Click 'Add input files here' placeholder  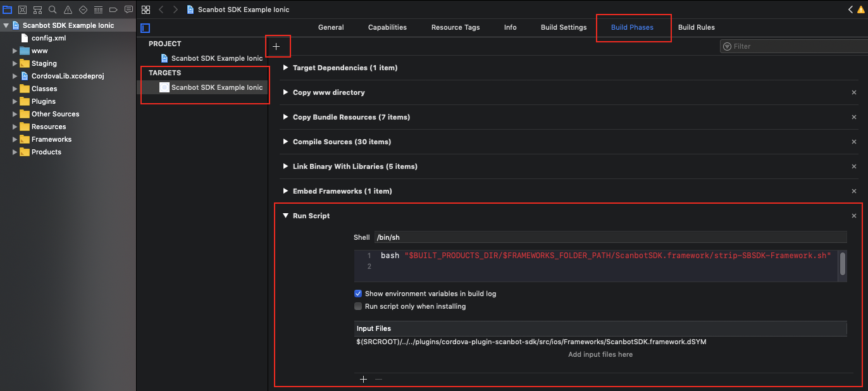pos(600,354)
